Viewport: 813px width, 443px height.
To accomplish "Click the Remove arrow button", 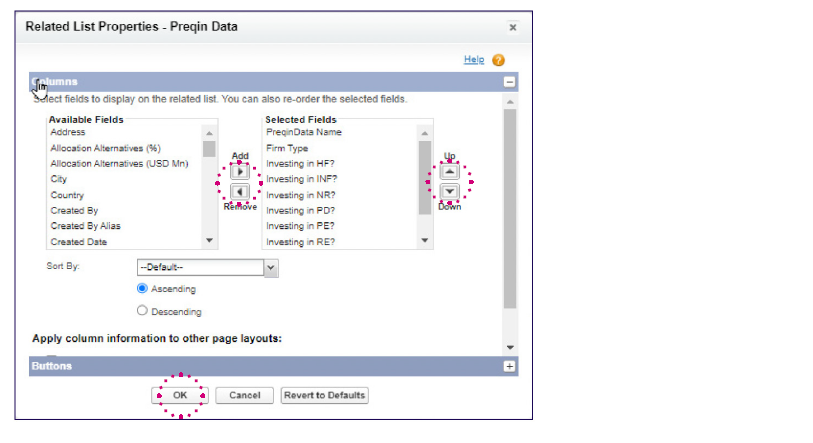I will [x=240, y=192].
